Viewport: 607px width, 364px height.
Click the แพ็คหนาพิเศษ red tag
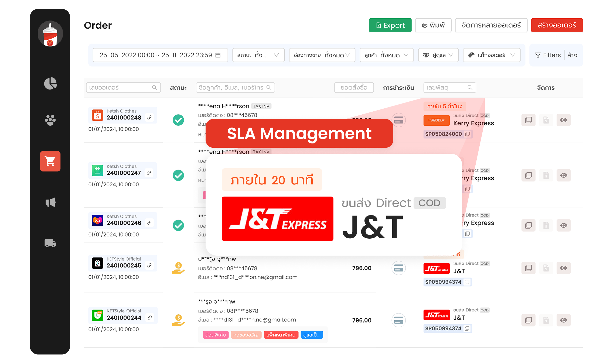[x=281, y=335]
